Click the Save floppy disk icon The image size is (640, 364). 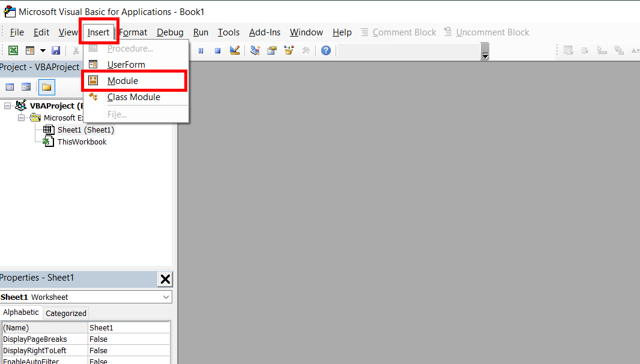point(56,50)
